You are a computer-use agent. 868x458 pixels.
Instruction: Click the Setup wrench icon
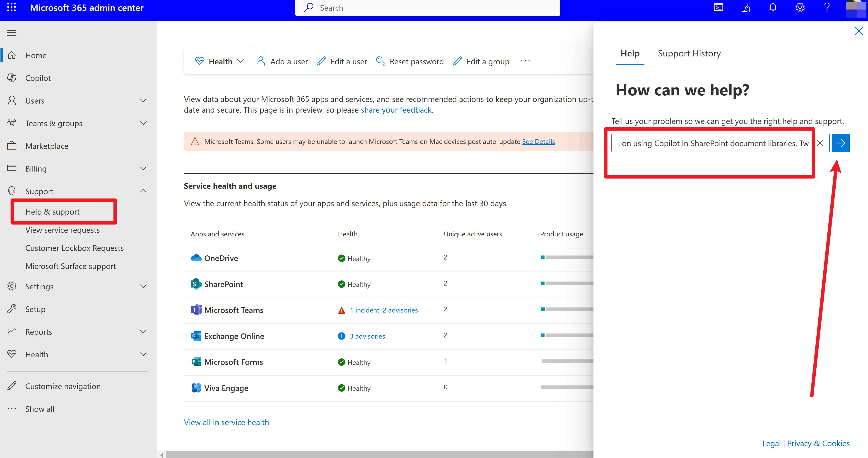click(x=12, y=309)
